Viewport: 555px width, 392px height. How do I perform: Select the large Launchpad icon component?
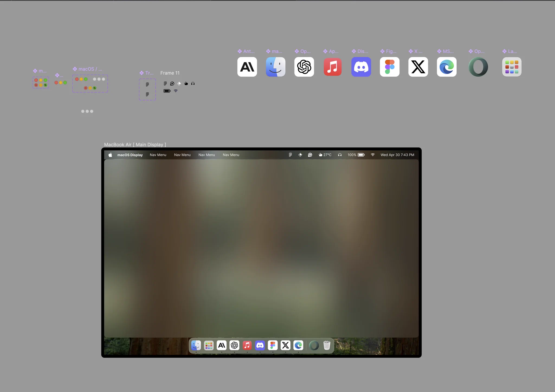click(512, 67)
